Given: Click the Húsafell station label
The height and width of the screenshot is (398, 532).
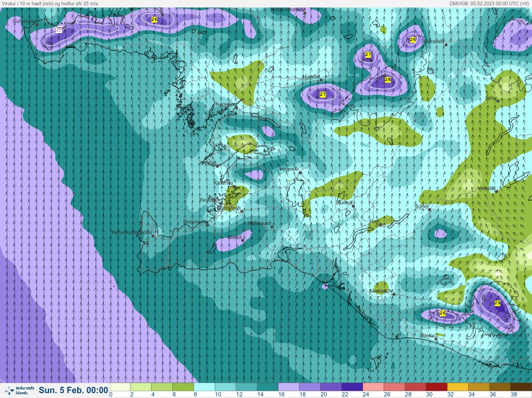Looking at the screenshot, I should tap(311, 77).
